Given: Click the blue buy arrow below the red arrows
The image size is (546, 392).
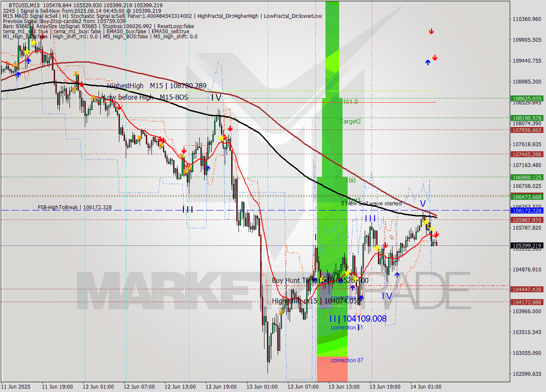Looking at the screenshot, I should pyautogui.click(x=427, y=62).
